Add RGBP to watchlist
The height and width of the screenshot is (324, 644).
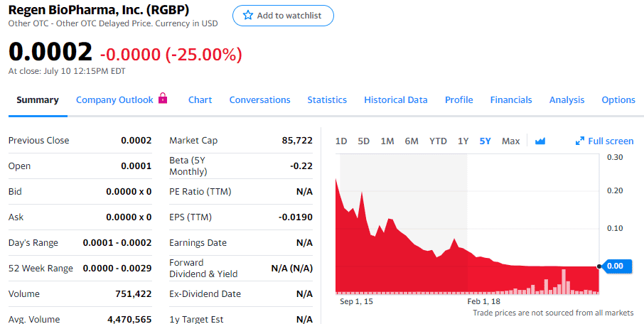[x=283, y=16]
